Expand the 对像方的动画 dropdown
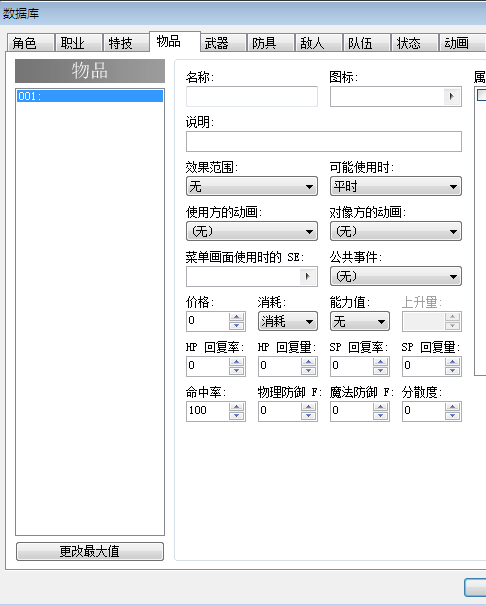The image size is (486, 605). click(396, 231)
